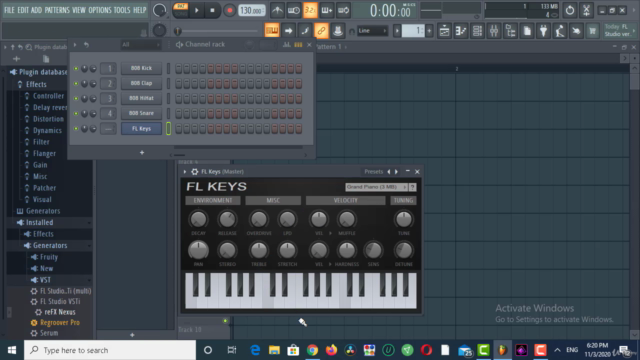640x360 pixels.
Task: Open the browser search magnifier icon
Action: 29,47
